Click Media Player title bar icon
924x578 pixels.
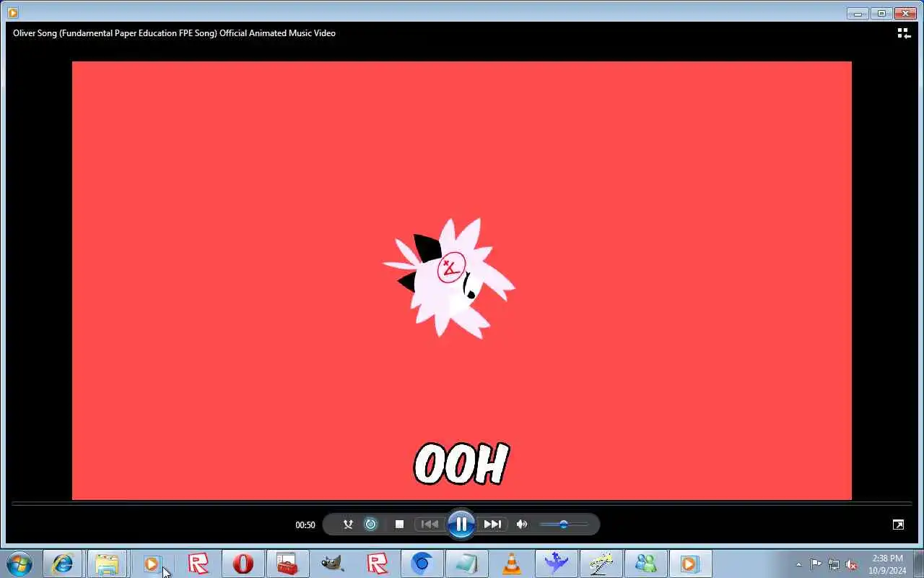[x=12, y=12]
